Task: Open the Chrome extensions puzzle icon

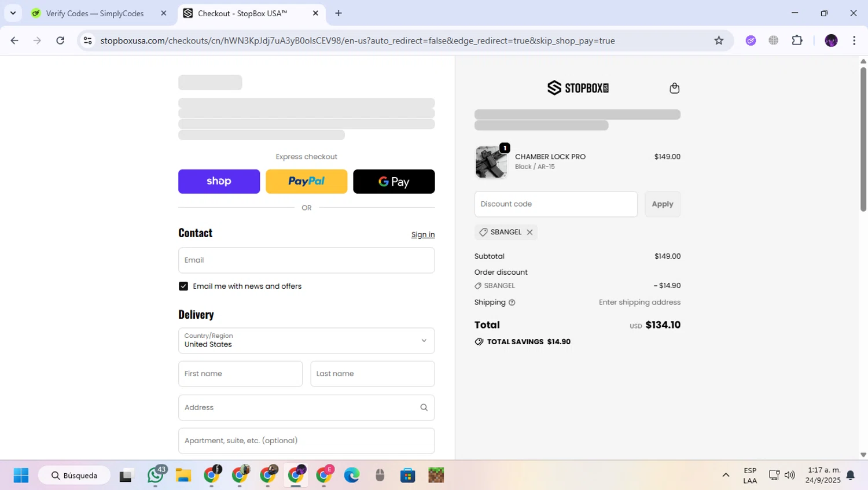Action: pos(797,40)
